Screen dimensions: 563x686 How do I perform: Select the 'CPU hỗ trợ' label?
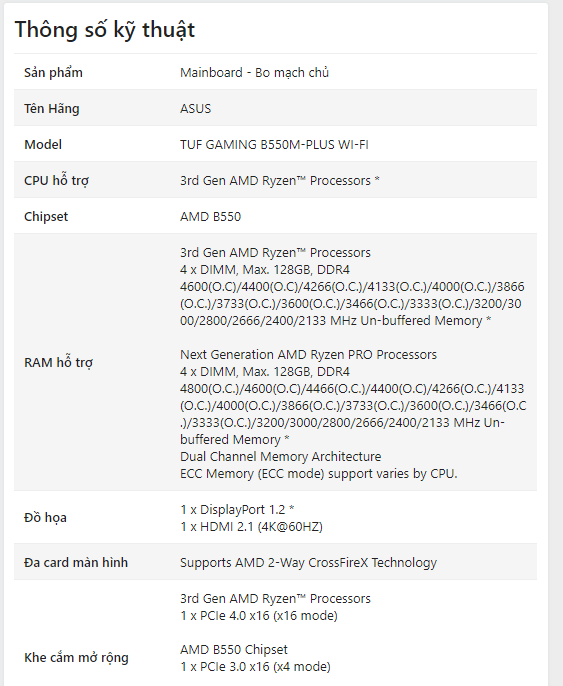56,181
